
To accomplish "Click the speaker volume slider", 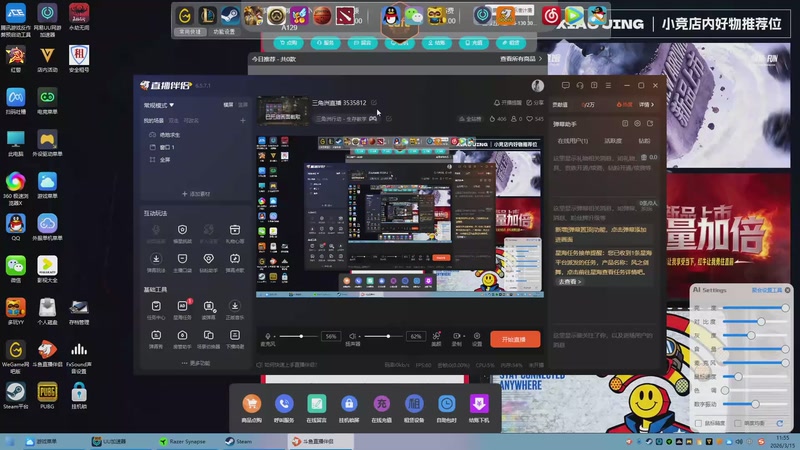I will coord(382,336).
